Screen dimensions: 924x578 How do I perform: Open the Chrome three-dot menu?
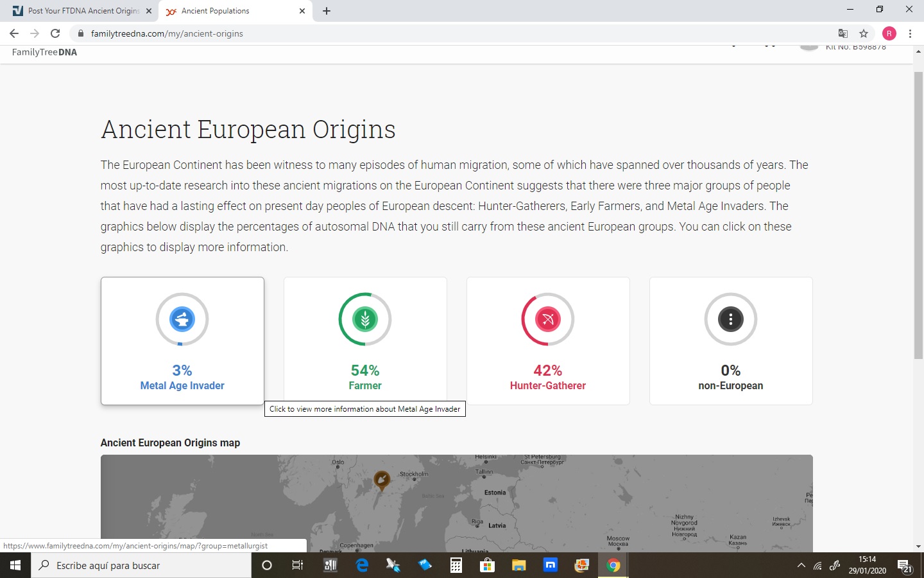pos(910,33)
